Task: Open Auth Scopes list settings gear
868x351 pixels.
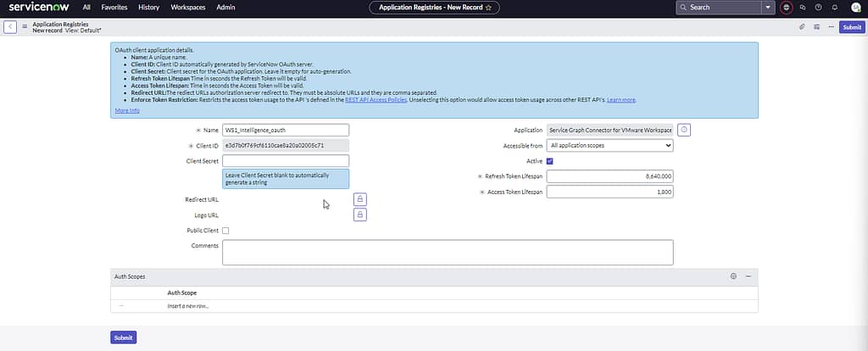Action: (x=733, y=276)
